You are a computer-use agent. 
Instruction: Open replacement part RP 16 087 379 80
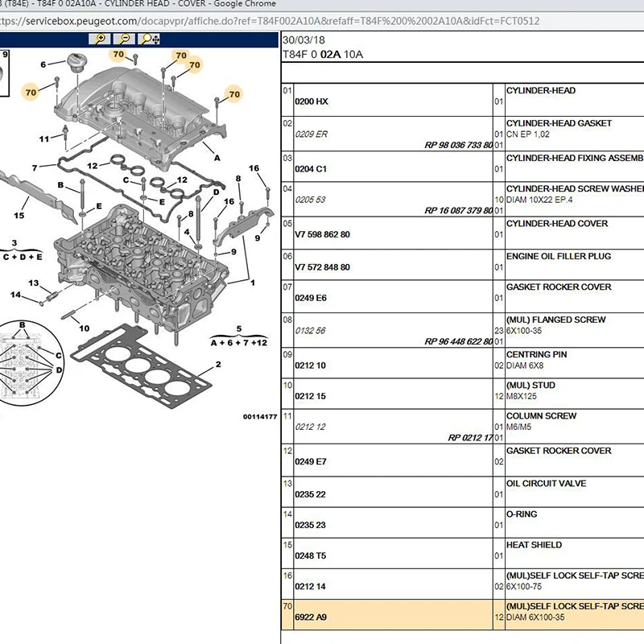click(x=458, y=210)
